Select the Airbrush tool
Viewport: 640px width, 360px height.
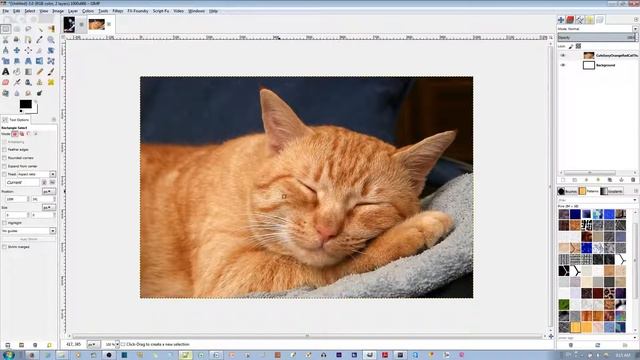pos(17,82)
